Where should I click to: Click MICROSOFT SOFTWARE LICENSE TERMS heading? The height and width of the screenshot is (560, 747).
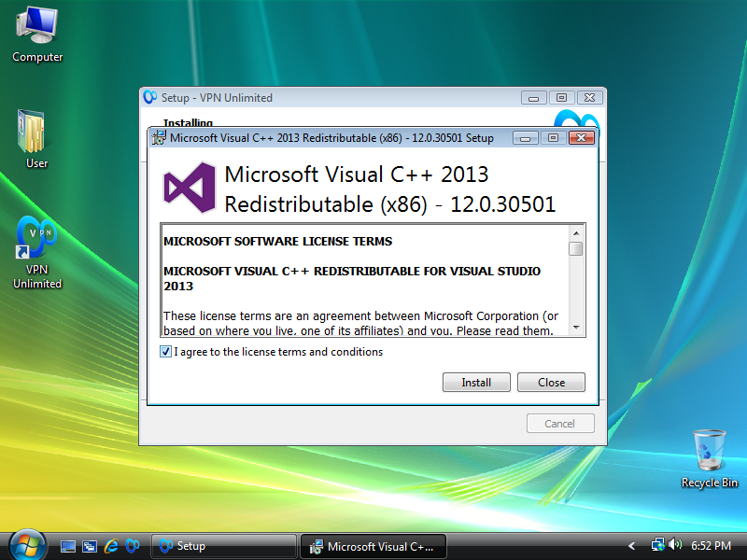[277, 242]
